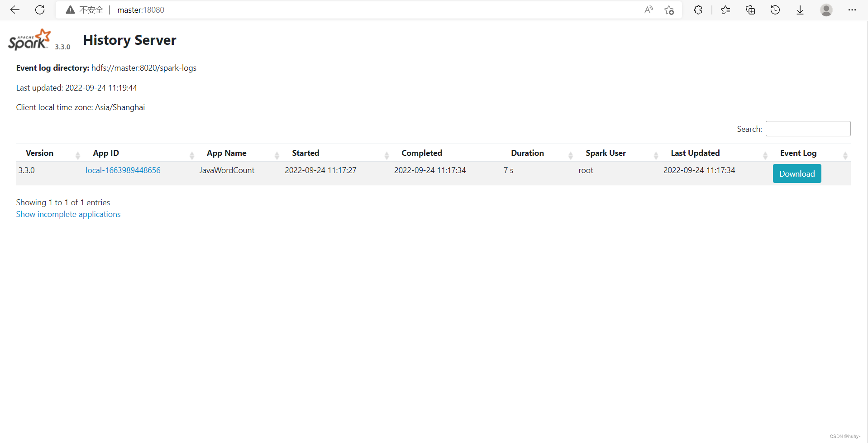The height and width of the screenshot is (443, 868).
Task: Add page to favorites star icon
Action: 669,10
